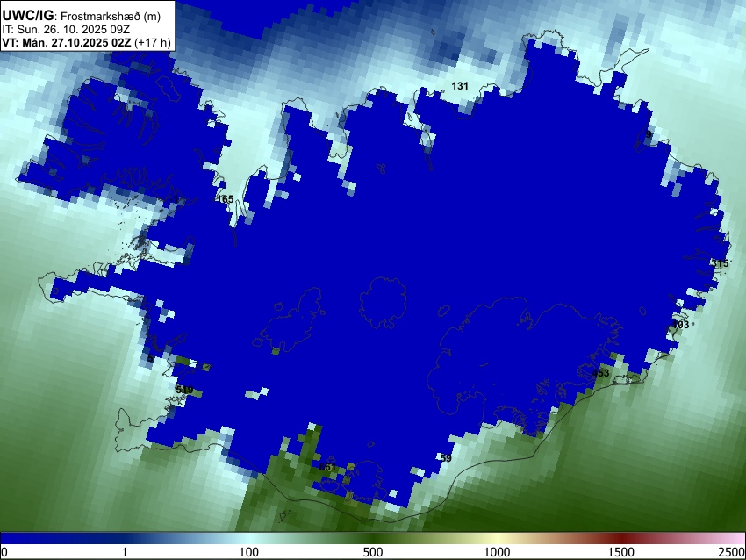Click the 59 value label in the south
746x560 pixels.
tap(446, 458)
